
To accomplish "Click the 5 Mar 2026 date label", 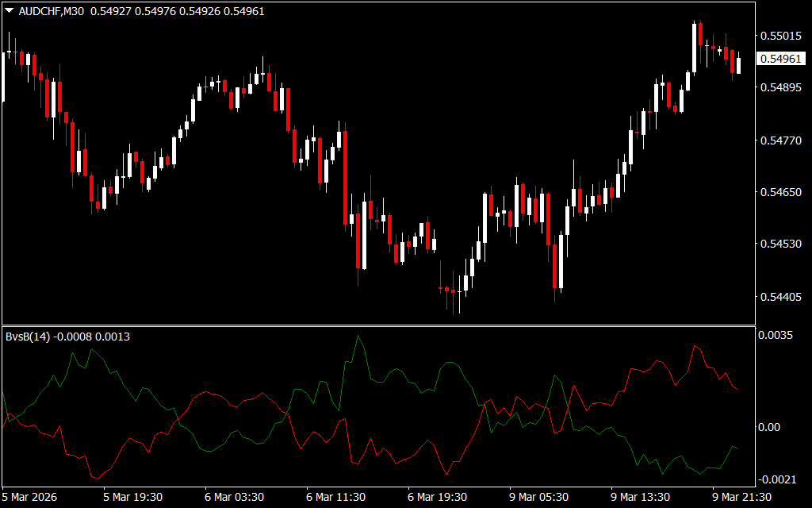I will tap(30, 497).
